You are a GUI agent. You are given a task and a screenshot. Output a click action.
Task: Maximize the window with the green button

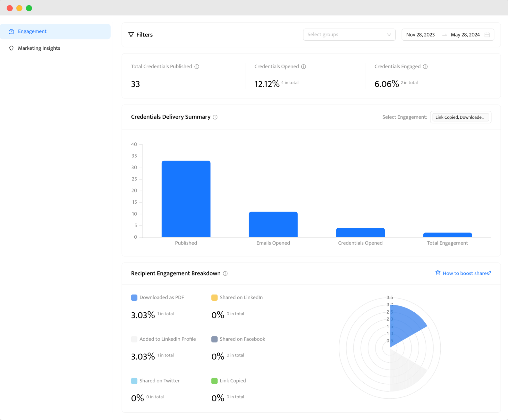[x=29, y=8]
